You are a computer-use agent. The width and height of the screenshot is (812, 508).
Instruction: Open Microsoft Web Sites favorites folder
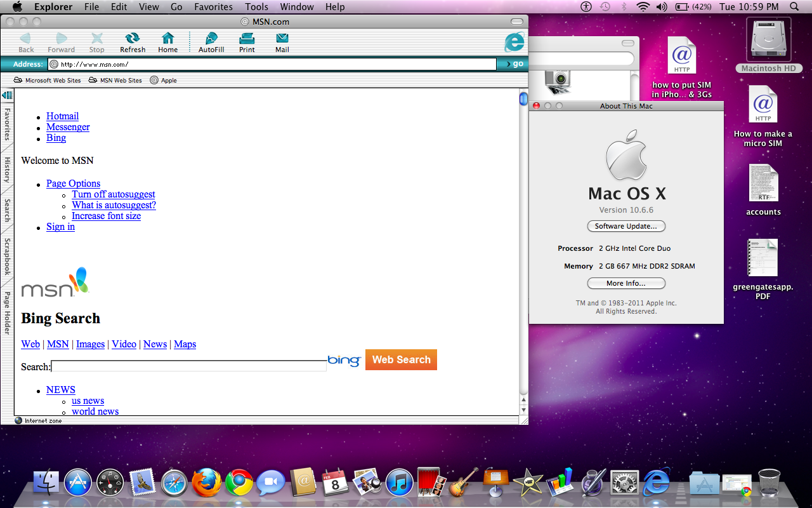pos(47,80)
